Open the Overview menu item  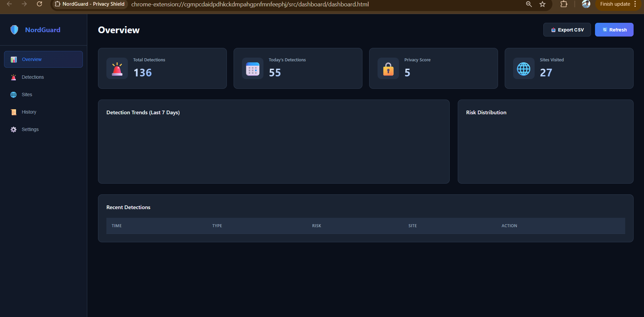click(x=43, y=59)
